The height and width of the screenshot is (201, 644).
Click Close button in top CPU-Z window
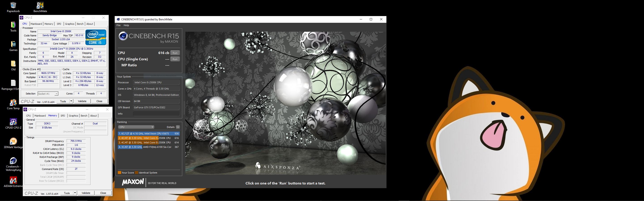(x=99, y=101)
